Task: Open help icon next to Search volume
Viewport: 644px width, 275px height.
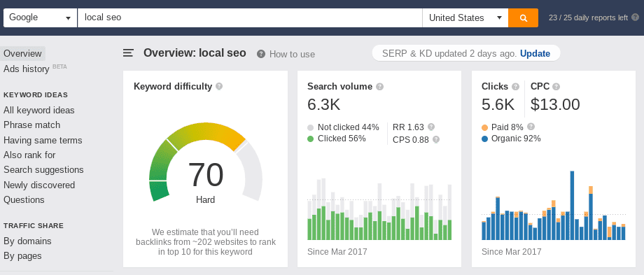Action: tap(380, 87)
